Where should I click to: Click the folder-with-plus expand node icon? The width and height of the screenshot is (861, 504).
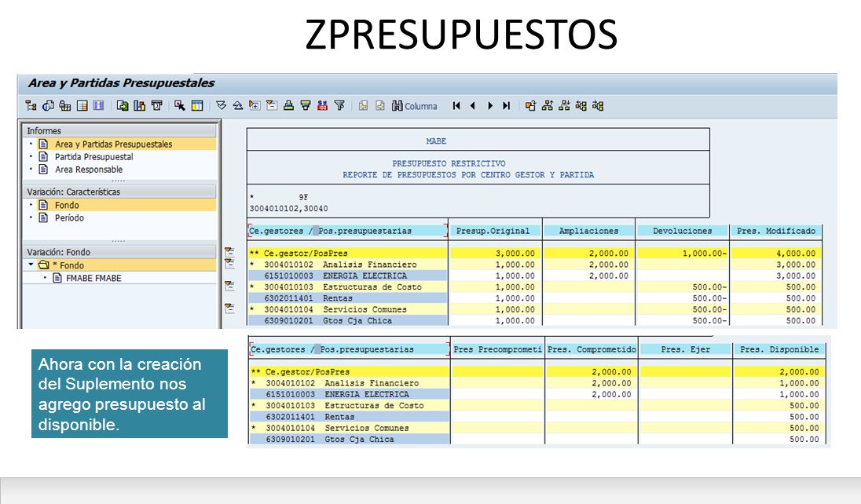(x=255, y=105)
